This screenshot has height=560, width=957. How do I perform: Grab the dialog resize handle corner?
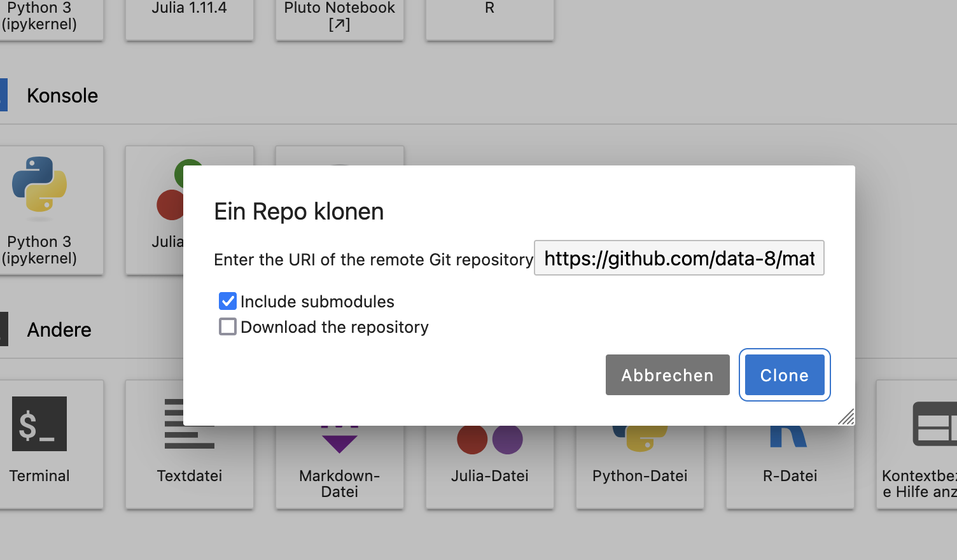(846, 417)
